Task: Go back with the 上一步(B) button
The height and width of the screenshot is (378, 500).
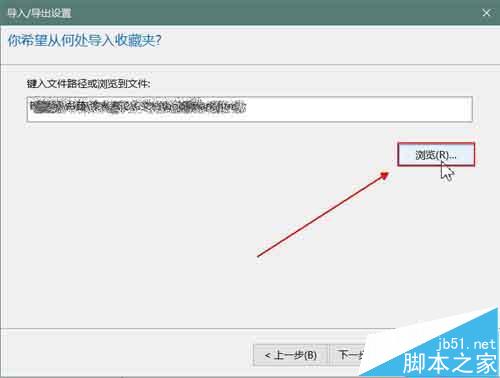Action: pos(291,355)
